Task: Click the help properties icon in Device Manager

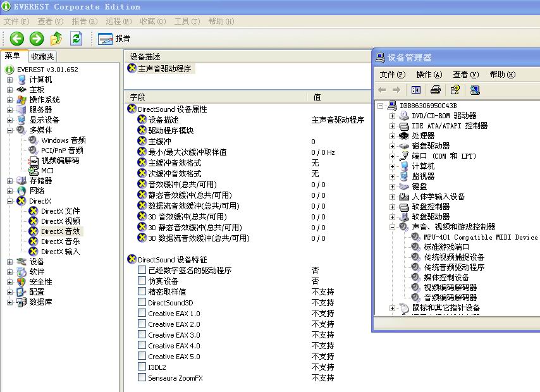Action: (455, 90)
